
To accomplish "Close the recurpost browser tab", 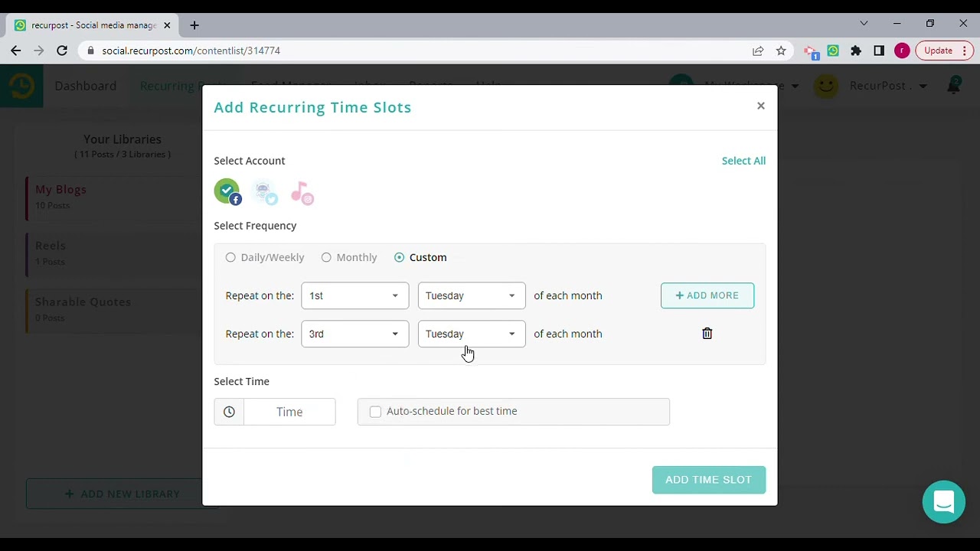I will point(167,25).
